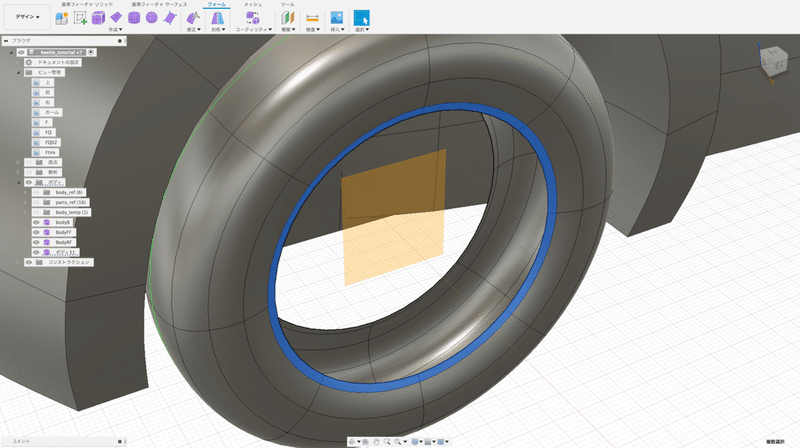
Task: Select the form Cylinder primitive tool
Action: 134,18
